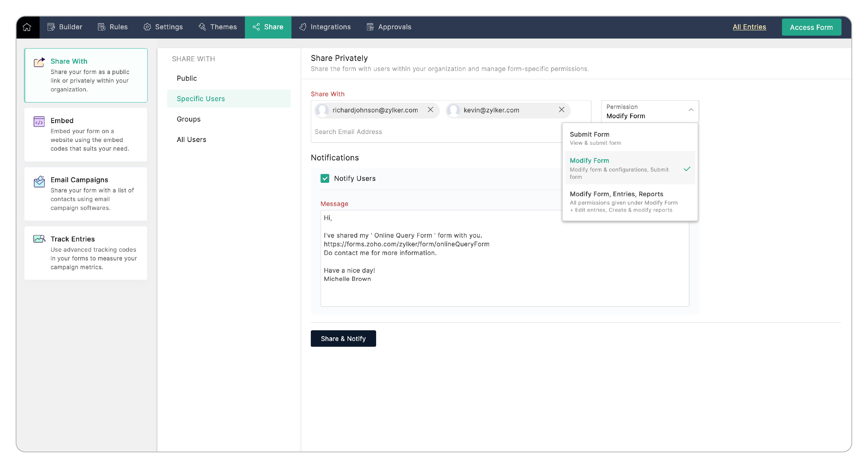This screenshot has height=468, width=868.
Task: Click the Access Form button
Action: coord(811,27)
